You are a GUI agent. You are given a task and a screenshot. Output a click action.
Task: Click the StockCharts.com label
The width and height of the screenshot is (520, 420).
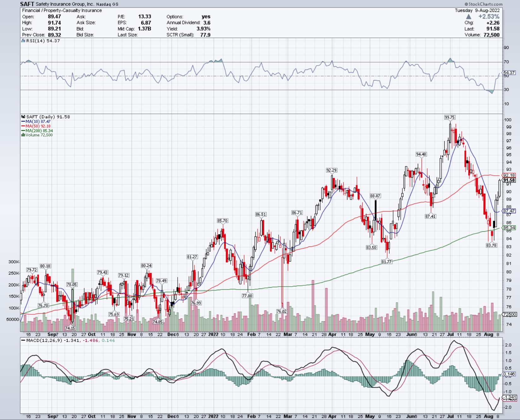pos(483,4)
